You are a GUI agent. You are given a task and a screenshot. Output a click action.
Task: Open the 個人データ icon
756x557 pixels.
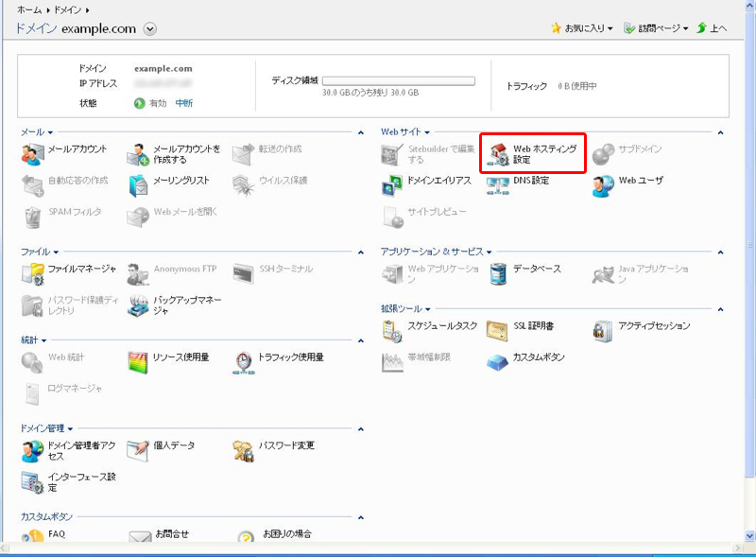[138, 451]
